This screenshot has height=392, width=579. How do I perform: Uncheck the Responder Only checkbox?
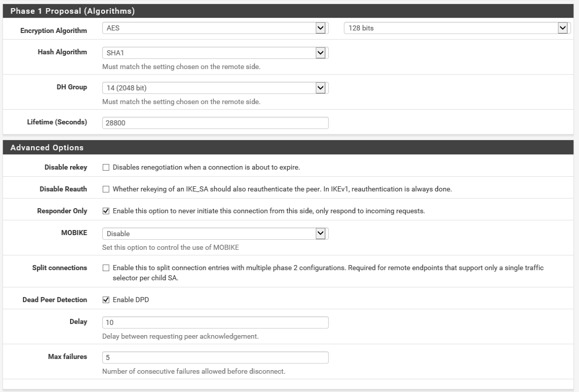tap(106, 211)
